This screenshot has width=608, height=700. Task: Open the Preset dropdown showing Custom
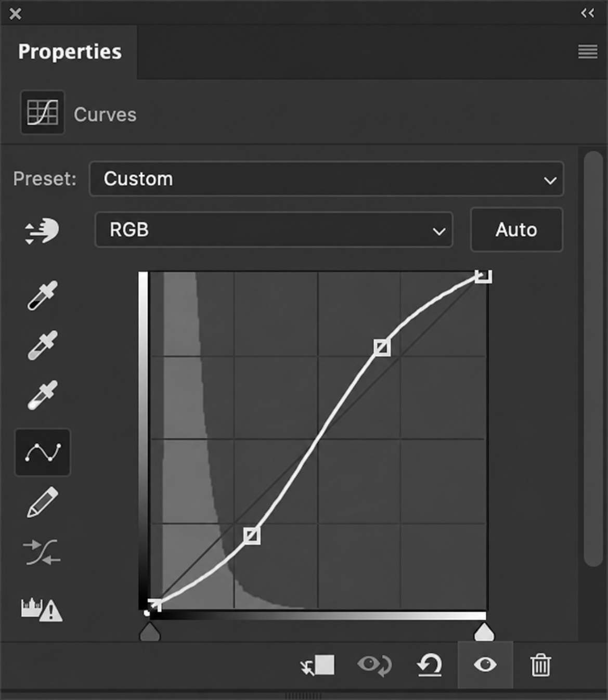(326, 179)
